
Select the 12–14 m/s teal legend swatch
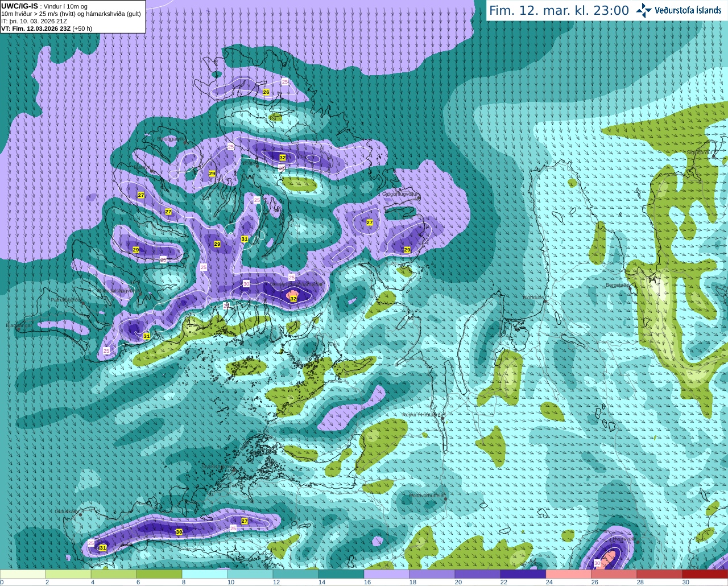point(296,574)
